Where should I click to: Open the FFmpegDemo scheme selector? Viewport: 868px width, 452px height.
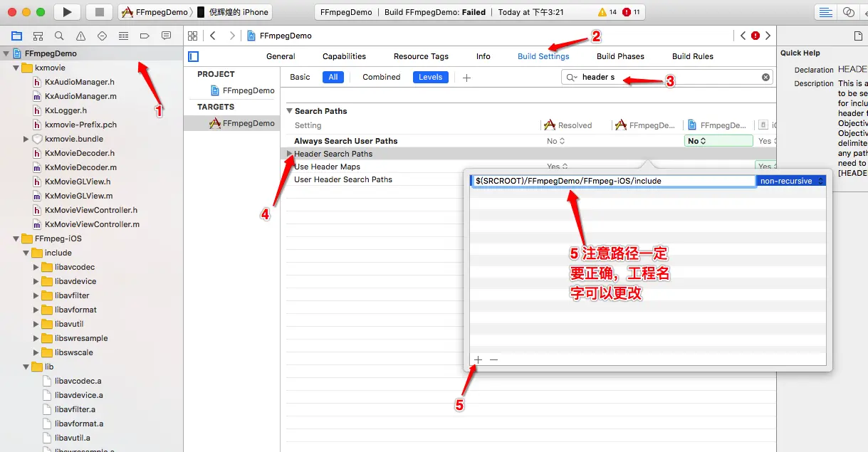pos(155,12)
